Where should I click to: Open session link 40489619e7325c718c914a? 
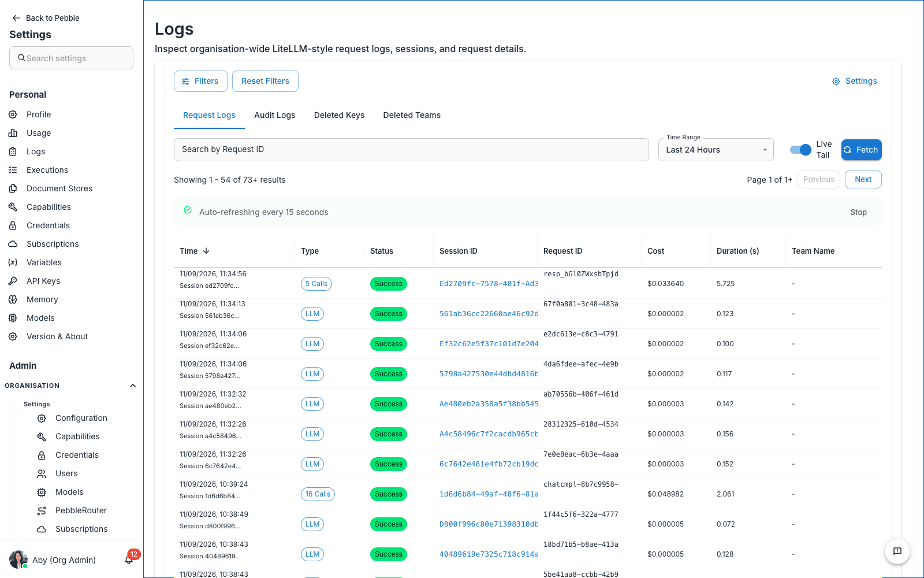click(489, 554)
